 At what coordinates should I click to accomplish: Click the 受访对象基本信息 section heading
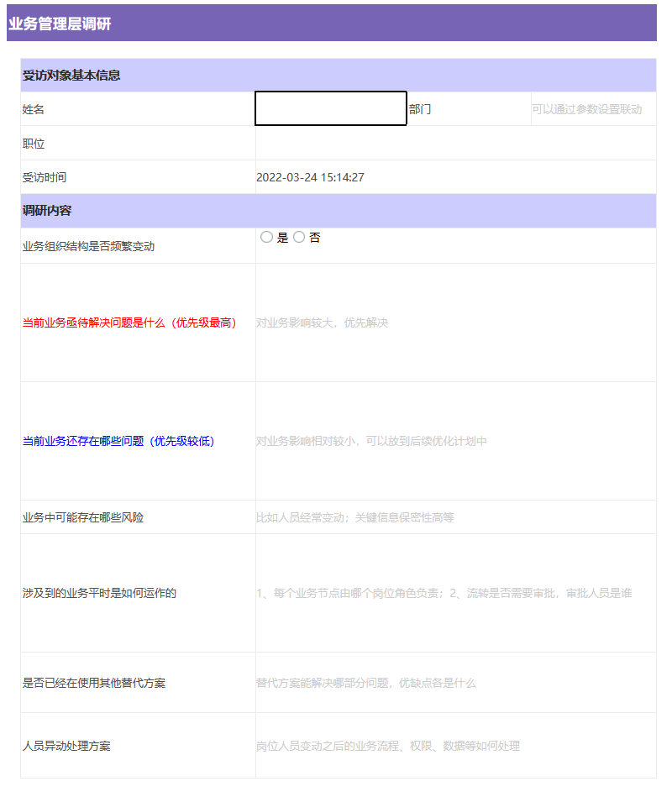click(339, 76)
